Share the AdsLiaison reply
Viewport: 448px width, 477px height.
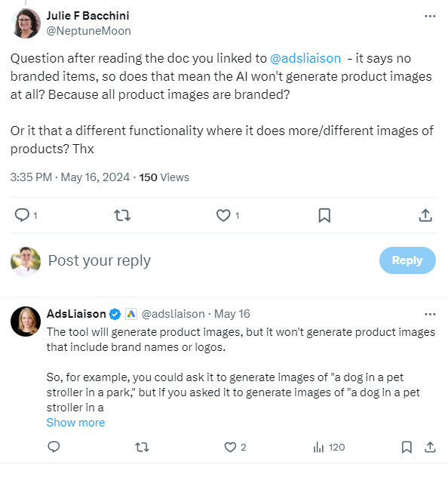(430, 447)
